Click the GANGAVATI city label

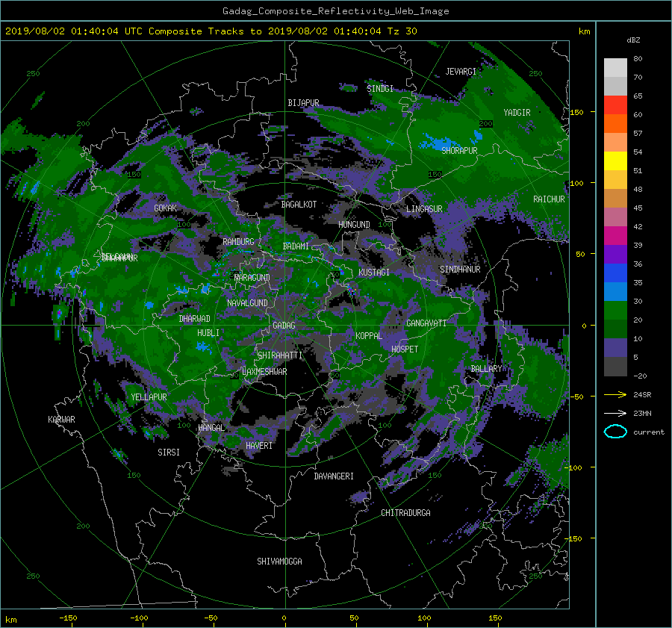pyautogui.click(x=426, y=323)
